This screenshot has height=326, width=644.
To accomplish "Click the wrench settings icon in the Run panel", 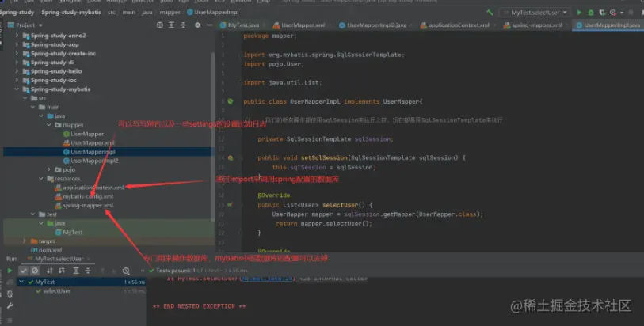I will [10, 306].
